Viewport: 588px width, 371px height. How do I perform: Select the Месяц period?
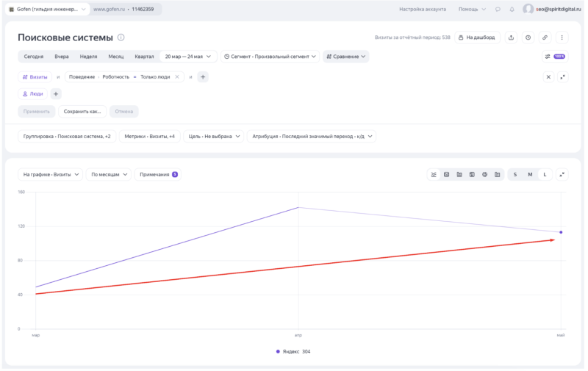116,57
